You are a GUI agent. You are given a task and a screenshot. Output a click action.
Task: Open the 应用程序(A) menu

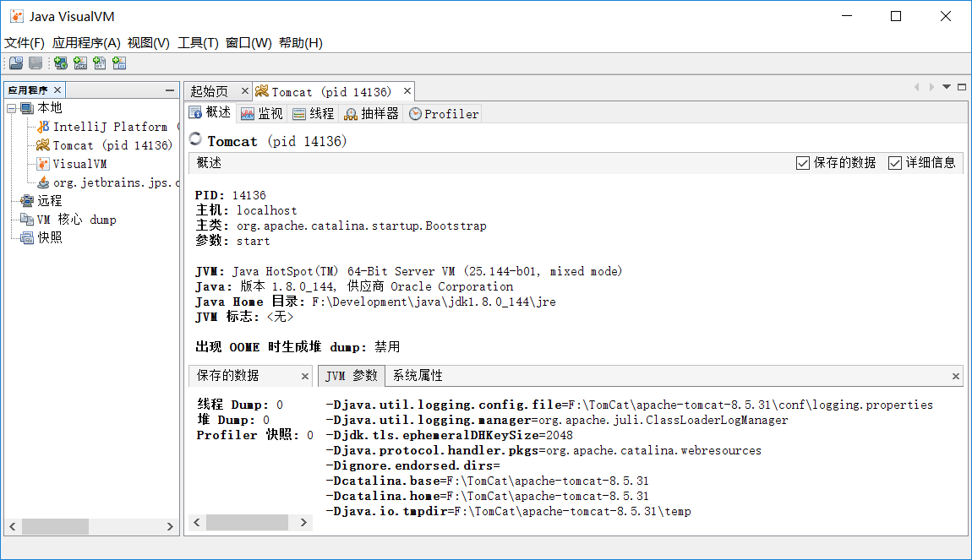pyautogui.click(x=86, y=43)
